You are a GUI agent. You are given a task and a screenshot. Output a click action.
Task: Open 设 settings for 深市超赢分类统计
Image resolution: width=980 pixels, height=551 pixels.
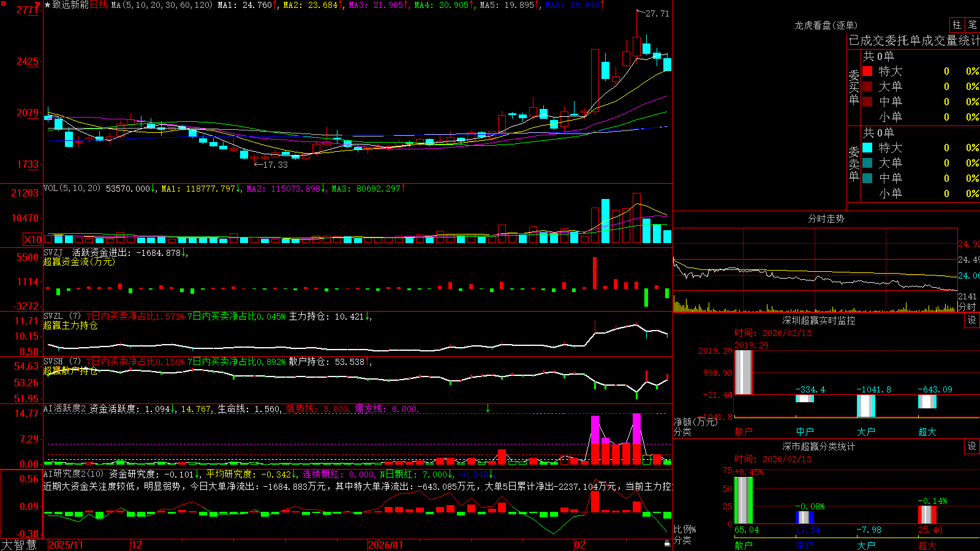click(972, 446)
